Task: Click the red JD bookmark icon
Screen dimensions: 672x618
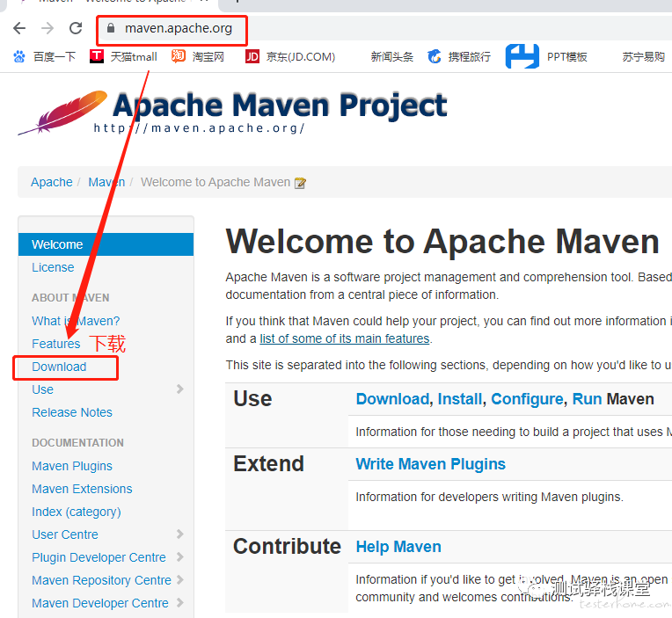Action: coord(252,56)
